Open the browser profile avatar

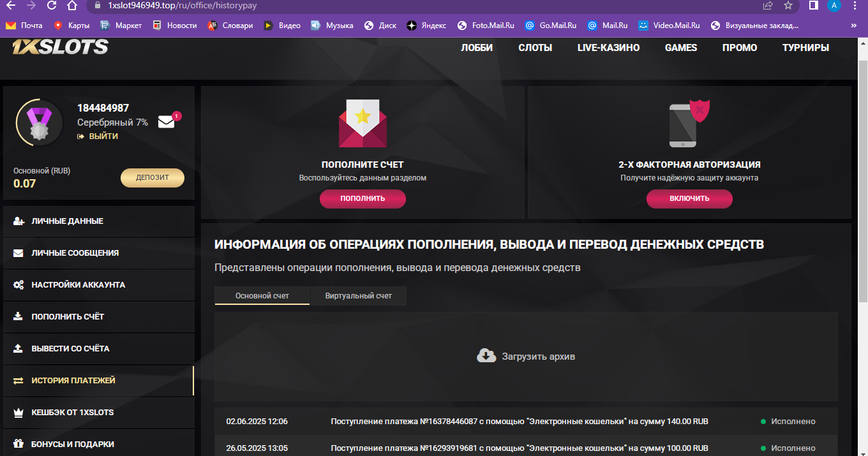tap(834, 5)
